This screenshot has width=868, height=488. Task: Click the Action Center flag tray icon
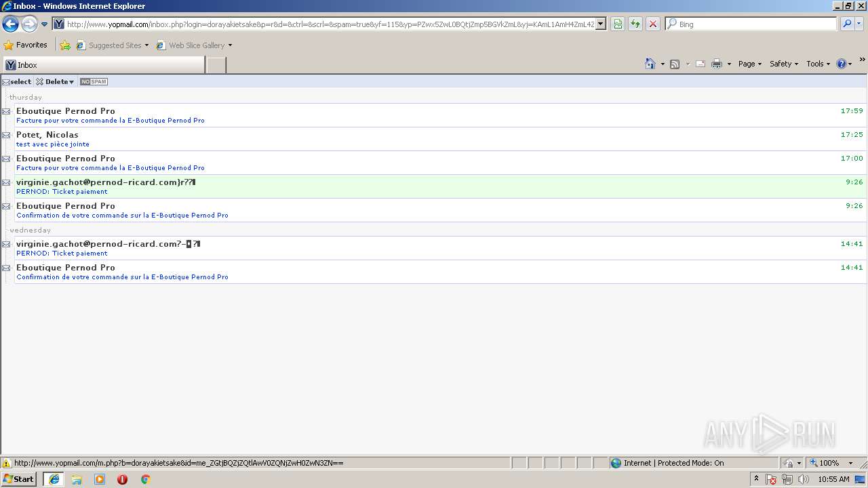[x=771, y=479]
